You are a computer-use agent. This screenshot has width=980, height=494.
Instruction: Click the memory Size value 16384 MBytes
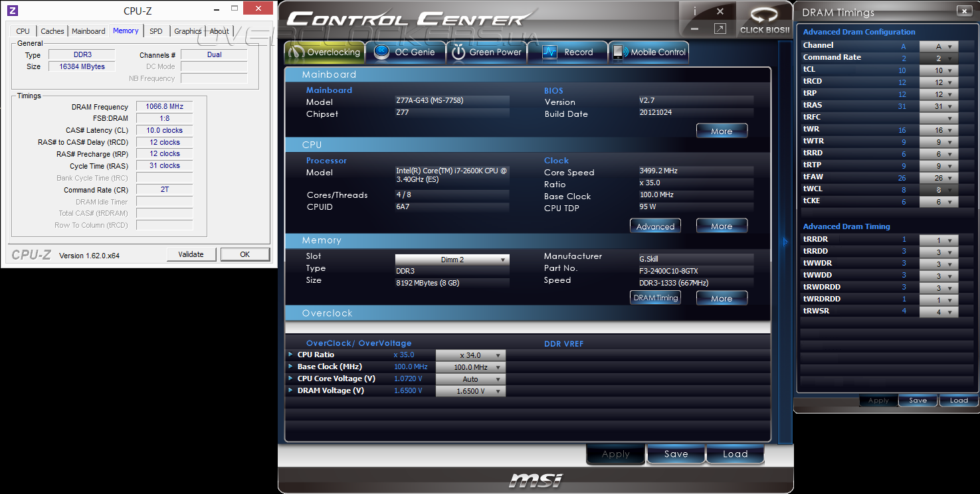click(82, 66)
